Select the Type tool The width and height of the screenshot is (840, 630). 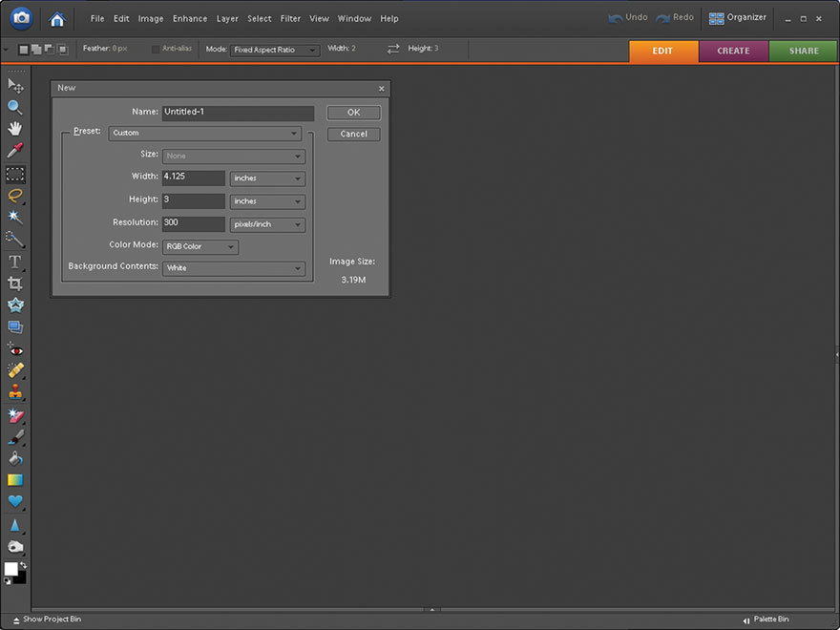tap(15, 262)
